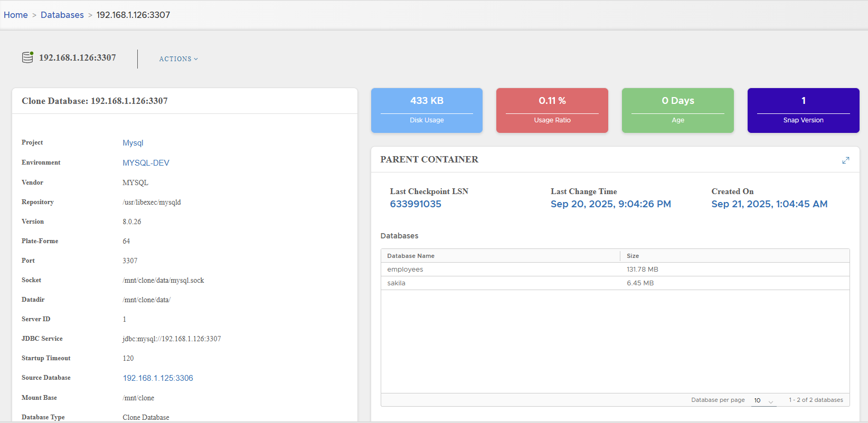This screenshot has width=868, height=423.
Task: Sort by Size column header
Action: [x=633, y=256]
